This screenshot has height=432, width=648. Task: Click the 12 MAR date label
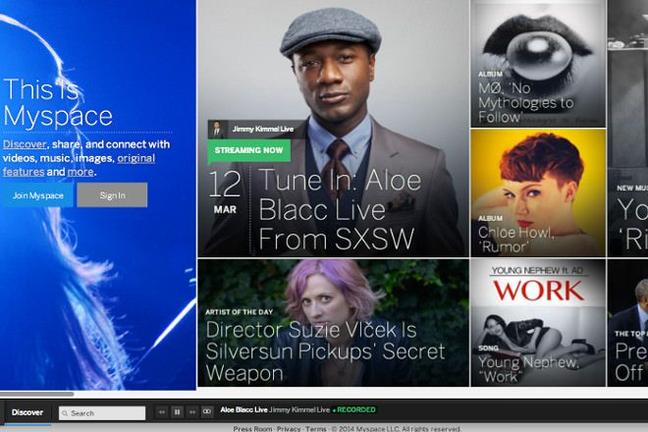(225, 192)
